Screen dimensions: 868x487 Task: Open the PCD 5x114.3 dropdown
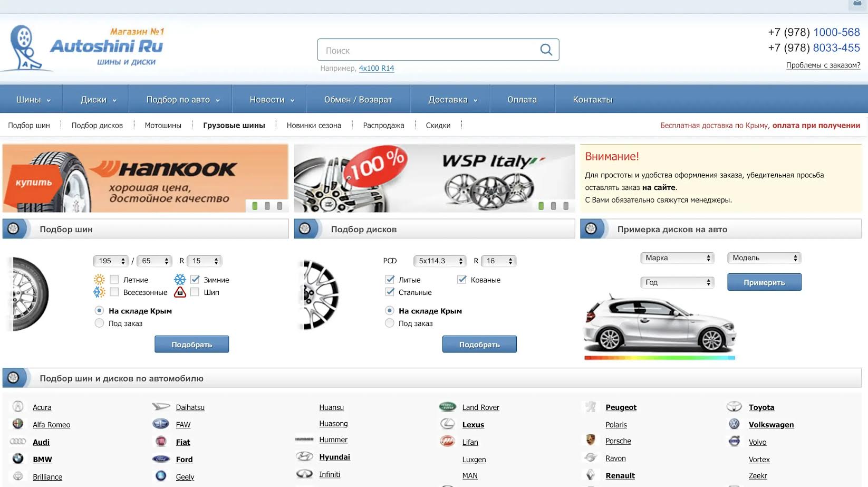tap(440, 261)
